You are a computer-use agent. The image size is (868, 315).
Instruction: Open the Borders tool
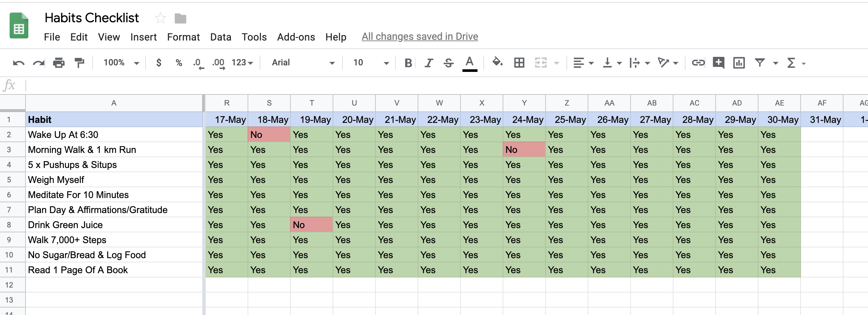pos(519,63)
